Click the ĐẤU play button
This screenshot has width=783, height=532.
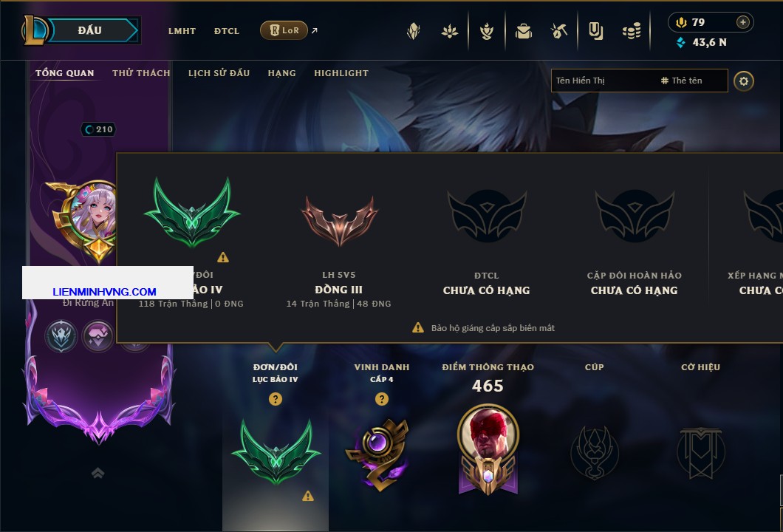pyautogui.click(x=90, y=30)
